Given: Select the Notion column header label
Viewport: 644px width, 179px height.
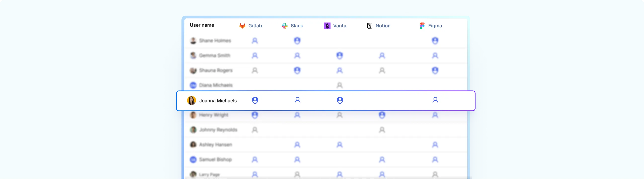Looking at the screenshot, I should (x=383, y=26).
